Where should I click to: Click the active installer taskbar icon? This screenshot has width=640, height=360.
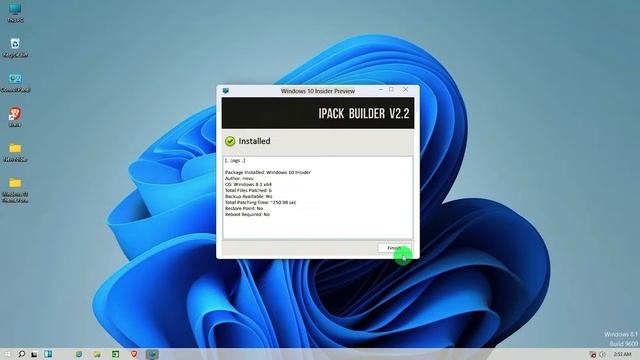[x=152, y=354]
